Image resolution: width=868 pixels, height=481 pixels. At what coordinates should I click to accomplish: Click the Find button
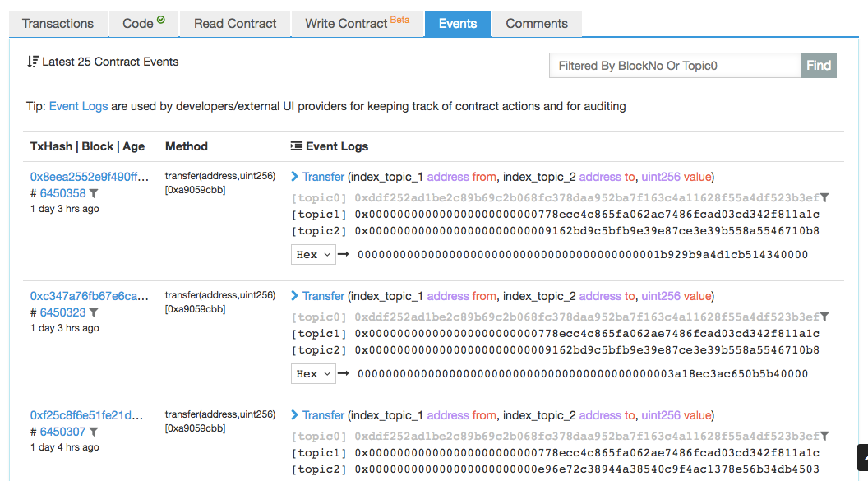click(x=818, y=66)
